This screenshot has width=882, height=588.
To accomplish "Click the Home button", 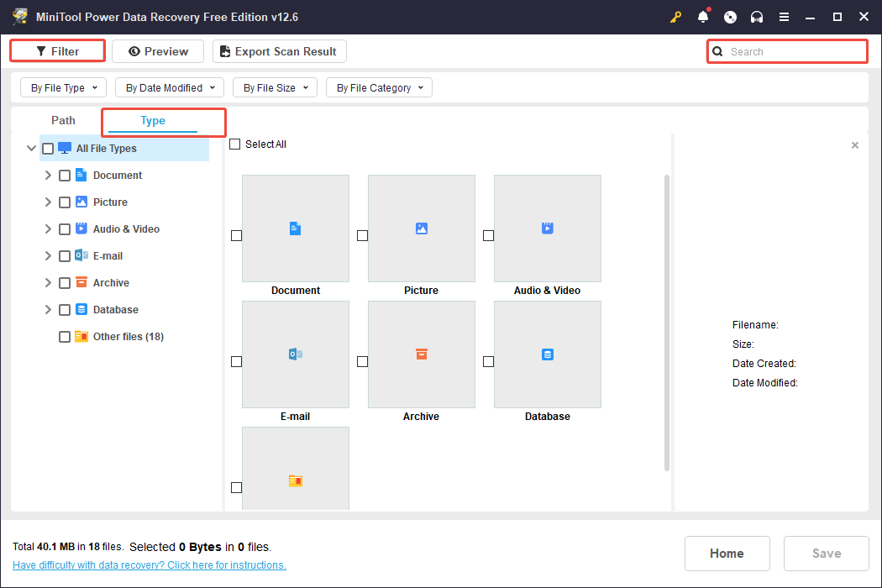I will coord(727,553).
